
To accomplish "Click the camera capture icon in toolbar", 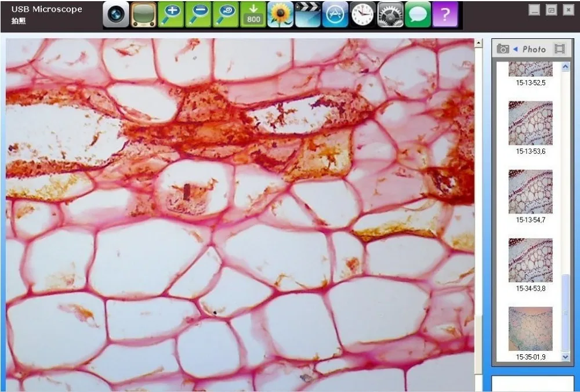I will coord(116,15).
